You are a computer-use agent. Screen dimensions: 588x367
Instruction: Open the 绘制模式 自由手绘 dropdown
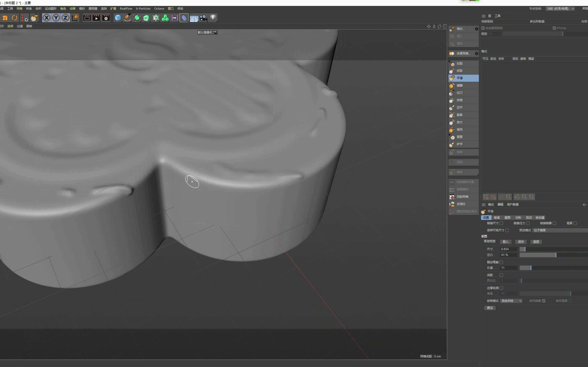(x=511, y=301)
